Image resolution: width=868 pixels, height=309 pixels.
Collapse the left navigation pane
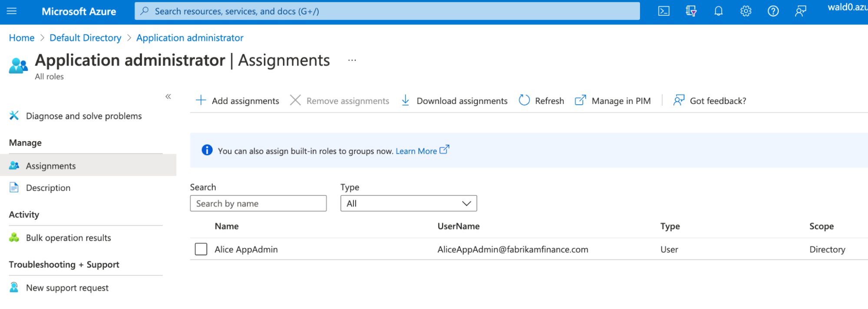(x=168, y=96)
